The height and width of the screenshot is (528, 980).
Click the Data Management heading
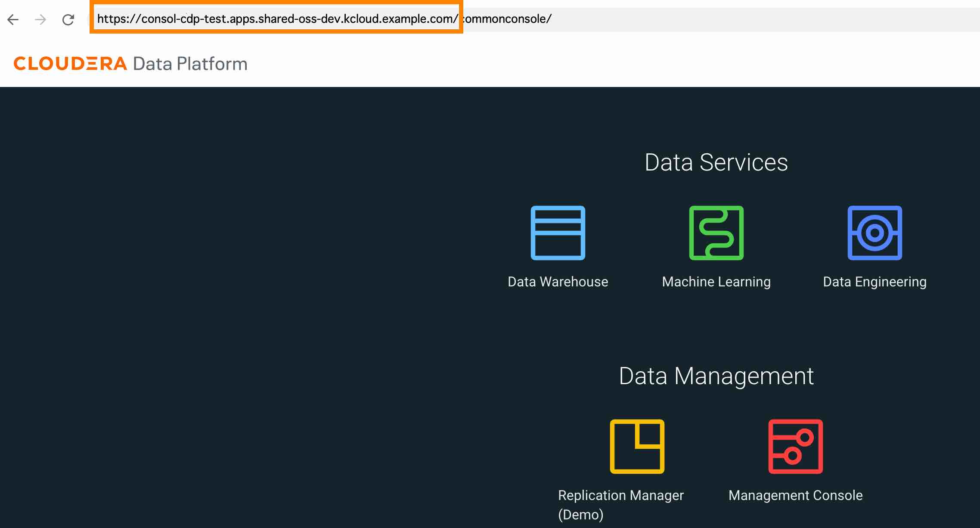pyautogui.click(x=716, y=376)
